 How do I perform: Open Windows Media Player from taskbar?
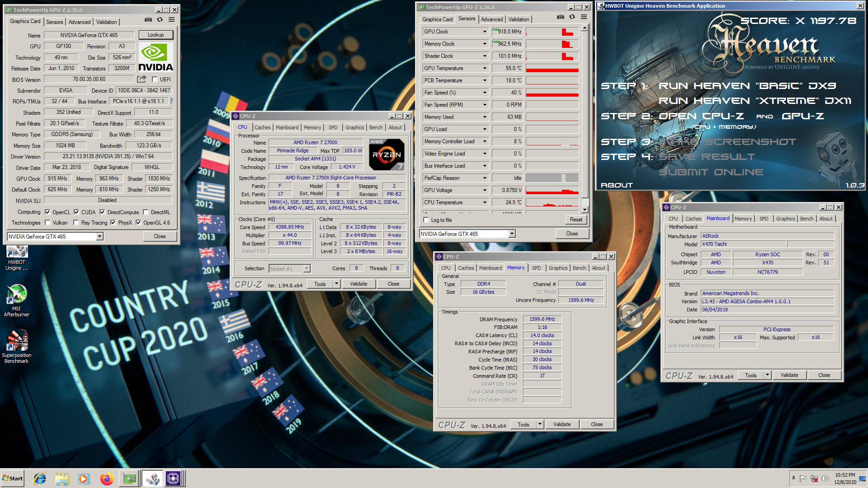pos(84,479)
